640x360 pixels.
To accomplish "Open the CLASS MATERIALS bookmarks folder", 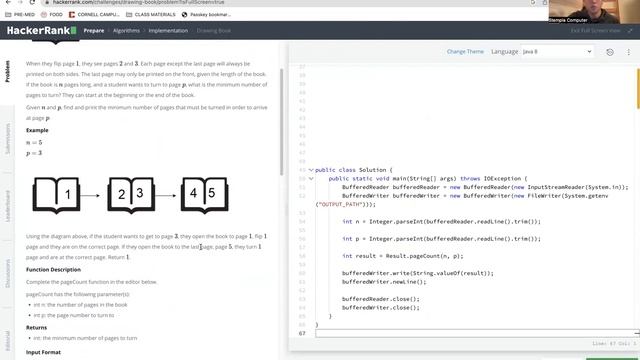I will pyautogui.click(x=151, y=14).
